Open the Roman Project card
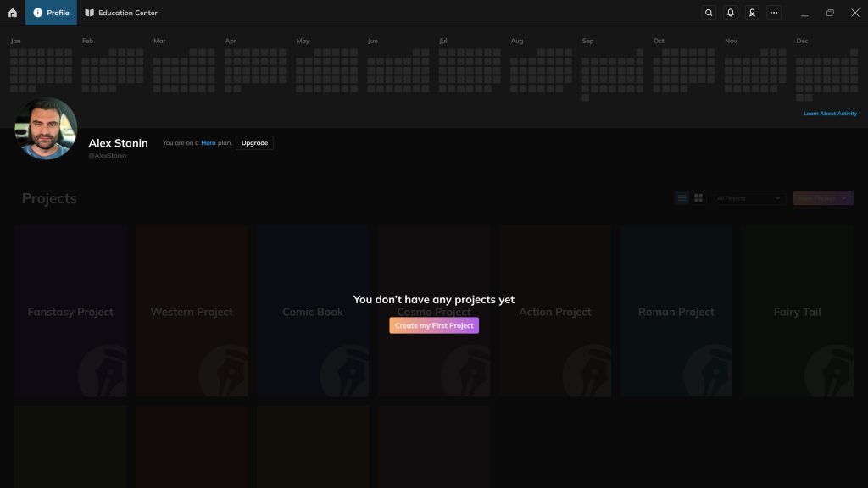The image size is (868, 488). (x=676, y=311)
